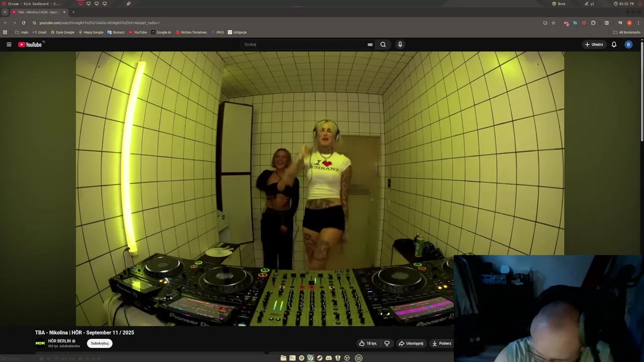Bookmark this page with star icon
Viewport: 644px width, 362px height.
[553, 23]
